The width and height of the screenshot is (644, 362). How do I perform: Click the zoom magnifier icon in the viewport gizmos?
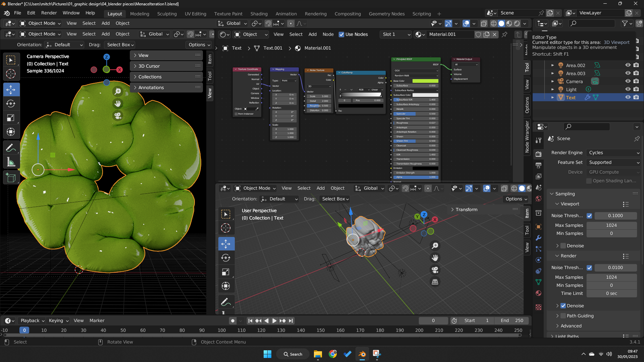(117, 91)
